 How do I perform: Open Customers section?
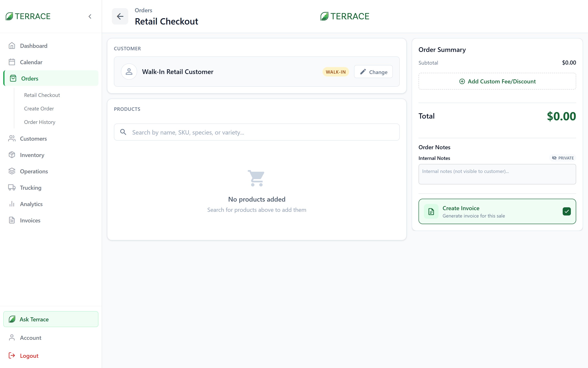(x=51, y=138)
